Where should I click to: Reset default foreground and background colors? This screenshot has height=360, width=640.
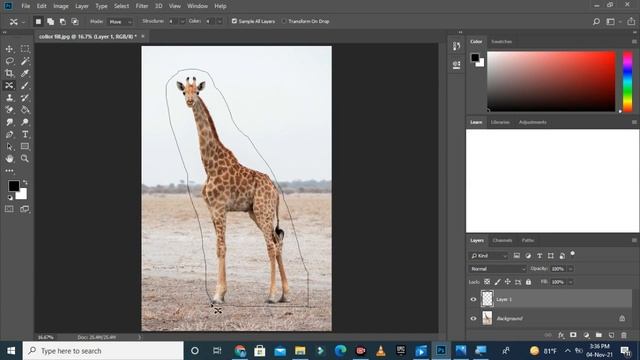(10, 198)
